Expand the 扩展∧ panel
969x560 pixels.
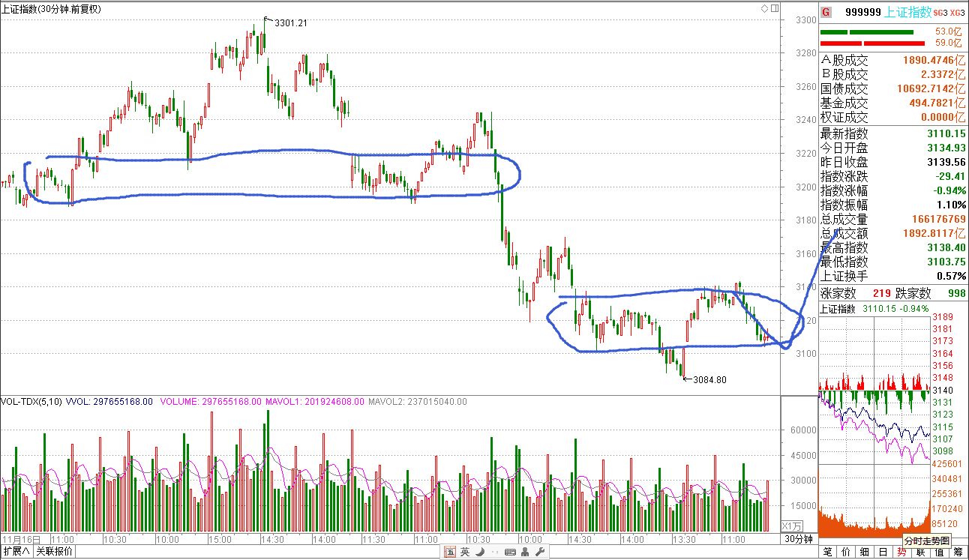click(x=16, y=552)
